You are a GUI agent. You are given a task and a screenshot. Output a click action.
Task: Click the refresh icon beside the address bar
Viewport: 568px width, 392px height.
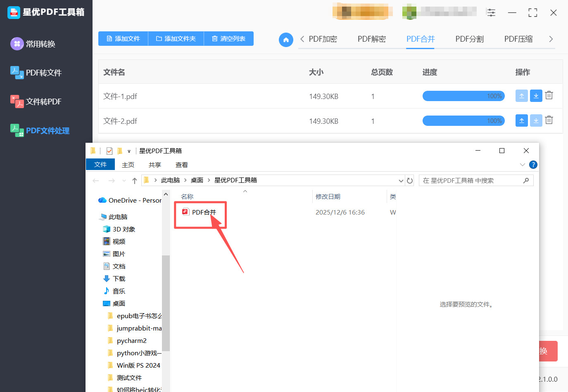409,180
